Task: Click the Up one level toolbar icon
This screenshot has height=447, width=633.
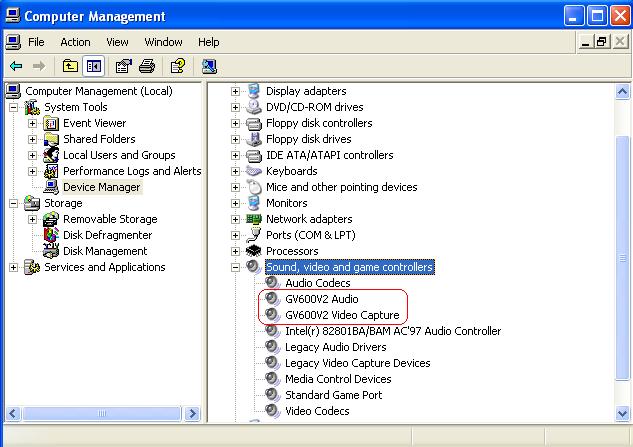Action: (70, 66)
